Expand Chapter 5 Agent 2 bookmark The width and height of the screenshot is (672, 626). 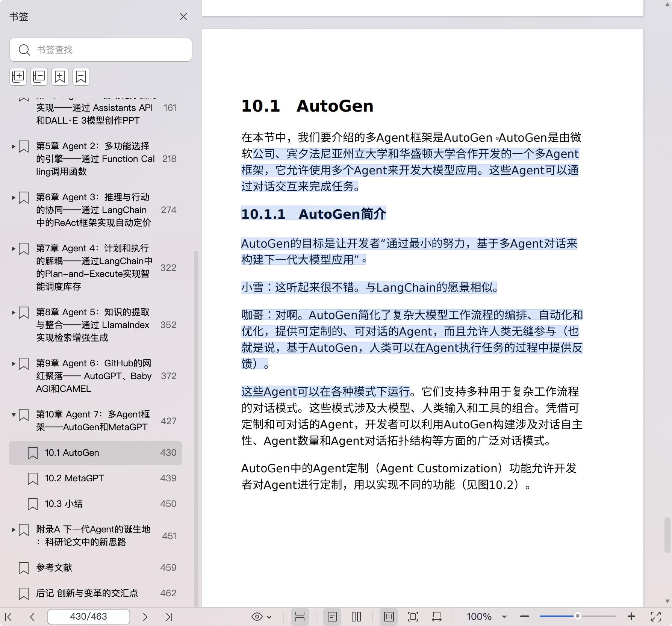tap(14, 146)
